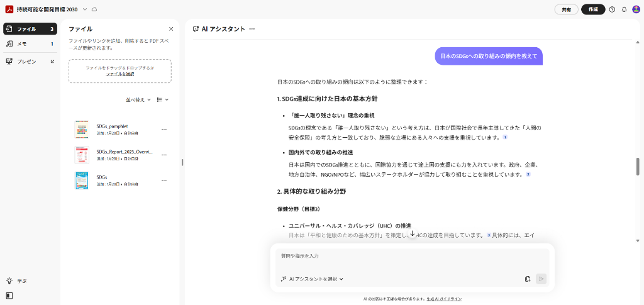Click the AI アシスタント chat icon
Image resolution: width=644 pixels, height=305 pixels.
pyautogui.click(x=196, y=29)
